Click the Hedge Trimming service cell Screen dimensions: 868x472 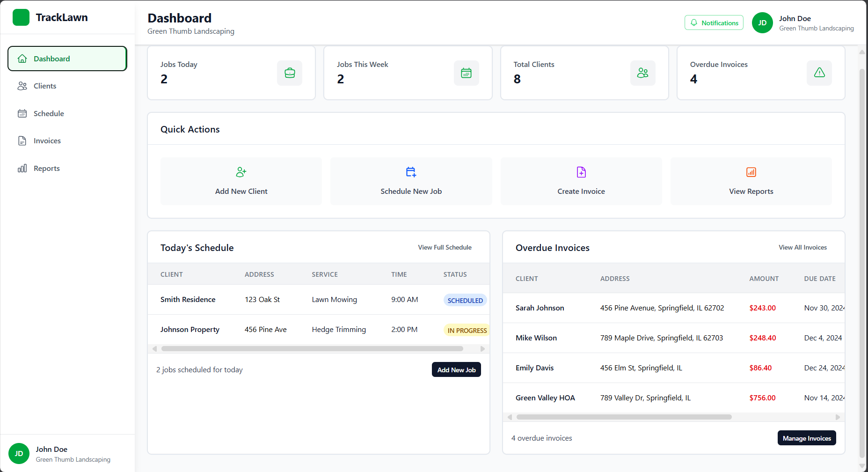pyautogui.click(x=339, y=329)
